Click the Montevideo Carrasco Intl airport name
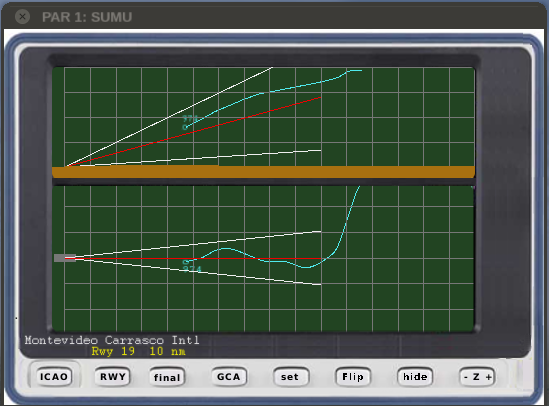 click(112, 340)
